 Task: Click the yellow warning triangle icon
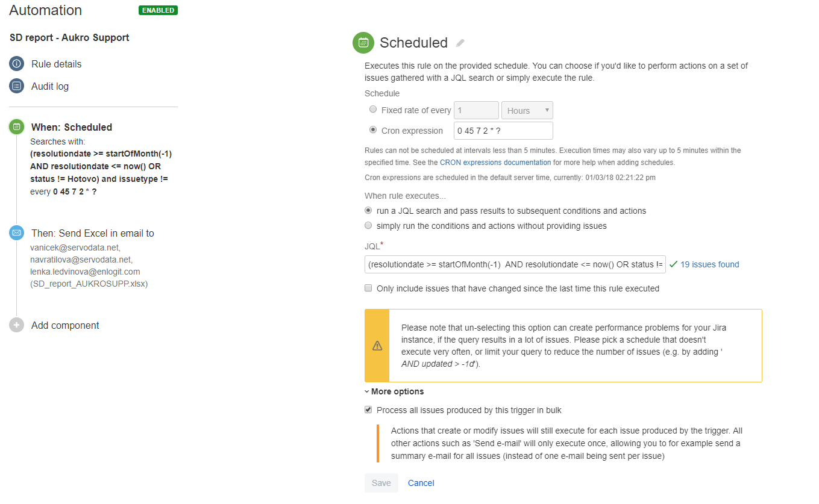tap(377, 346)
